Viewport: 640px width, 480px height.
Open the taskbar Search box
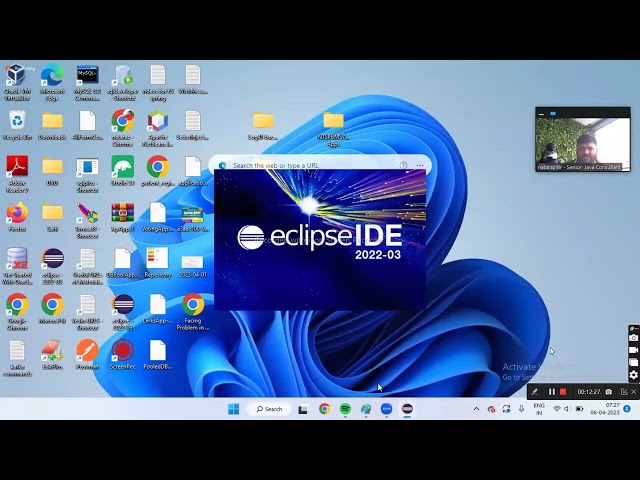(x=269, y=409)
